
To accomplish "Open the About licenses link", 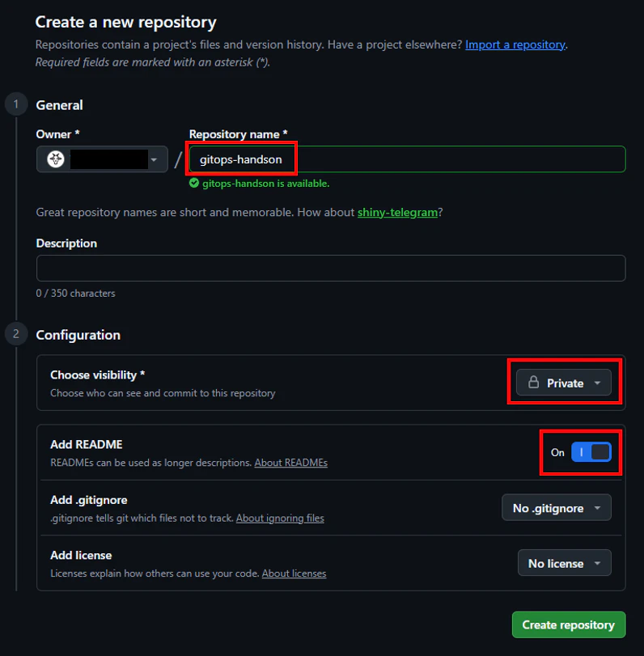I will tap(294, 573).
